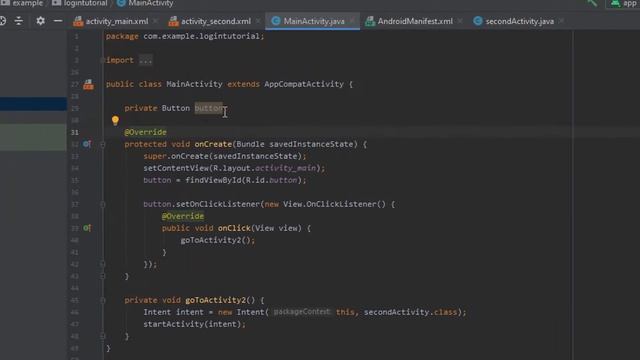640x360 pixels.
Task: Click onCreate in the method signature
Action: tap(213, 144)
